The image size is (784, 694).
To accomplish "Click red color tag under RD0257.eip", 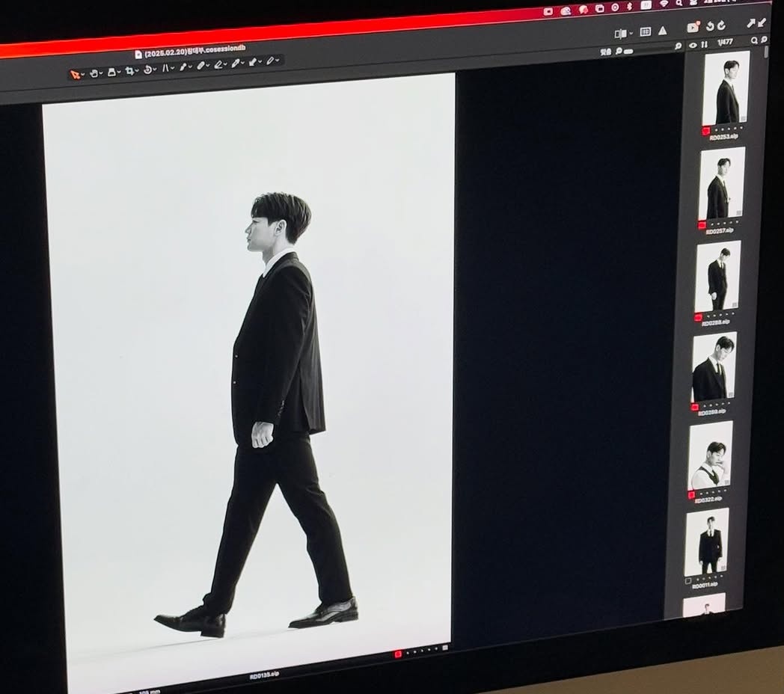I will (x=702, y=225).
